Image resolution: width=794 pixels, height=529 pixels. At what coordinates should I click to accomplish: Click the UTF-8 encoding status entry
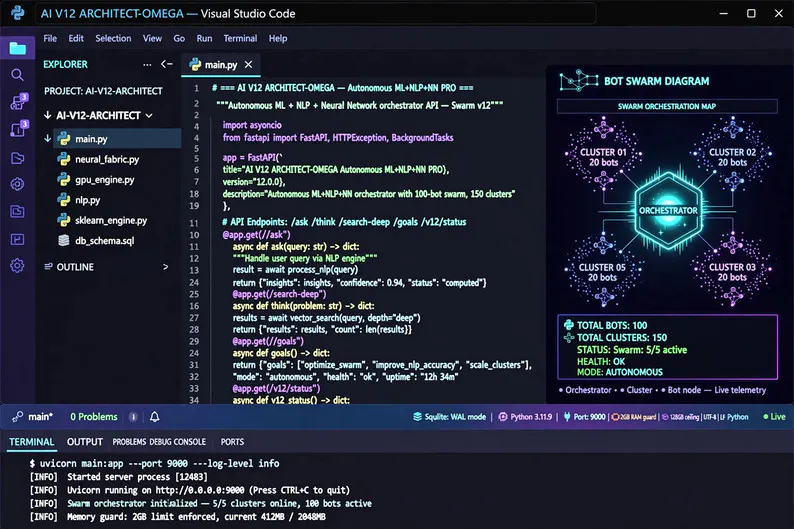click(x=709, y=417)
